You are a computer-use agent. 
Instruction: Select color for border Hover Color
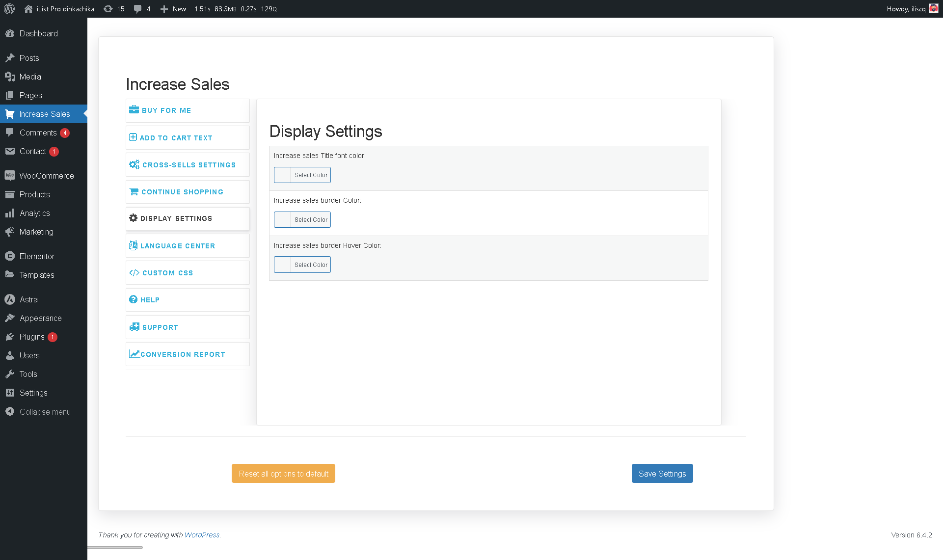point(302,265)
